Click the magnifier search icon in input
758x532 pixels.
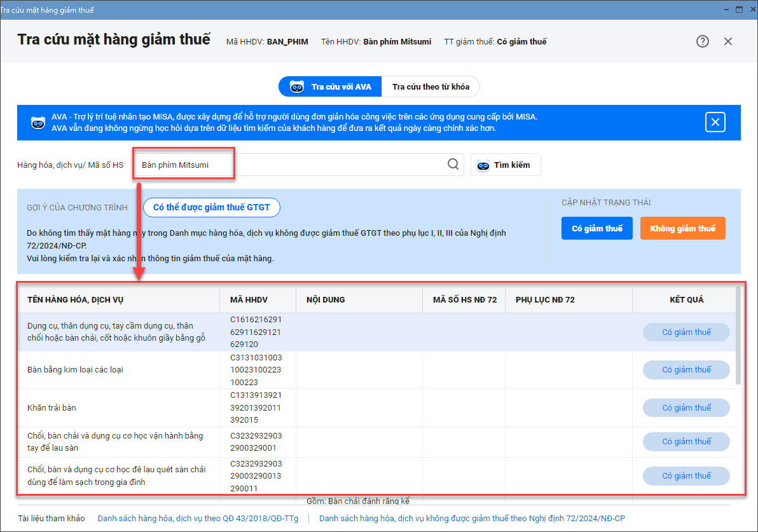(453, 165)
